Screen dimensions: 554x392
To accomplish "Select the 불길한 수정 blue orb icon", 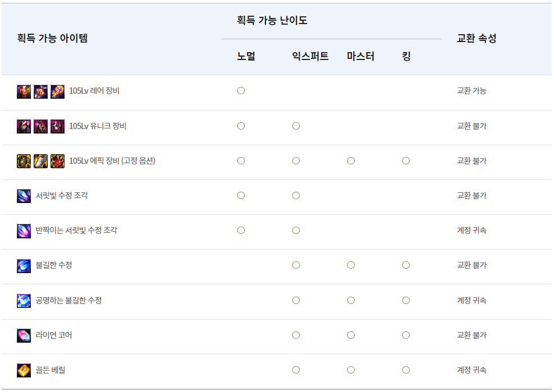I will [x=24, y=266].
